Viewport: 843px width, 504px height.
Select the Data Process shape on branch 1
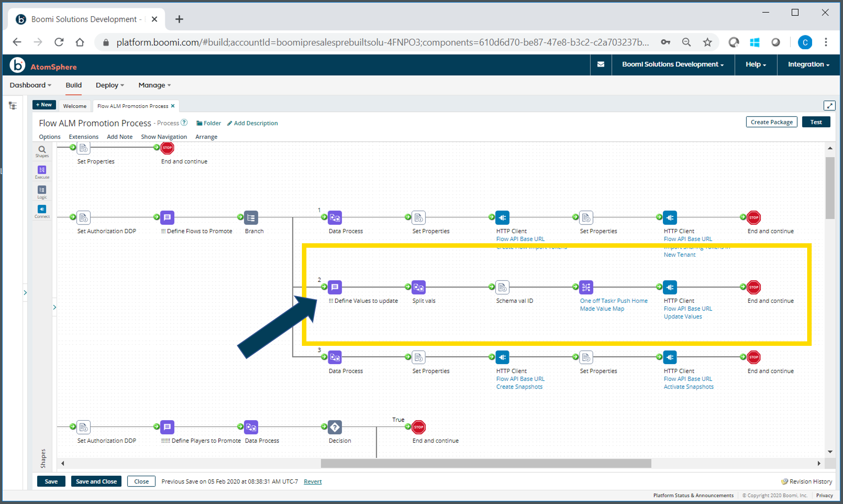coord(335,218)
